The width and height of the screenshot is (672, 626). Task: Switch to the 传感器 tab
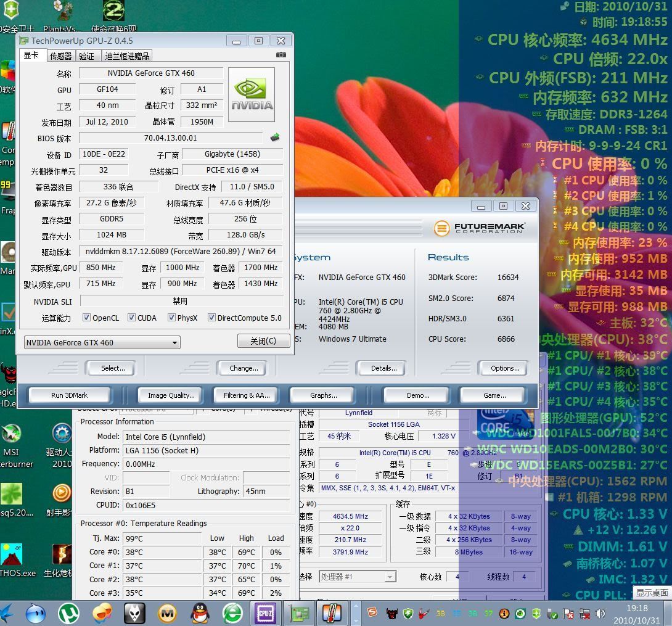60,56
